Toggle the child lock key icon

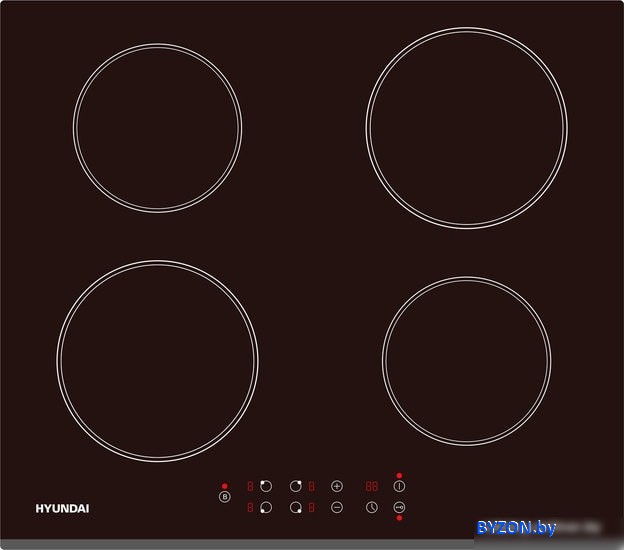click(399, 507)
